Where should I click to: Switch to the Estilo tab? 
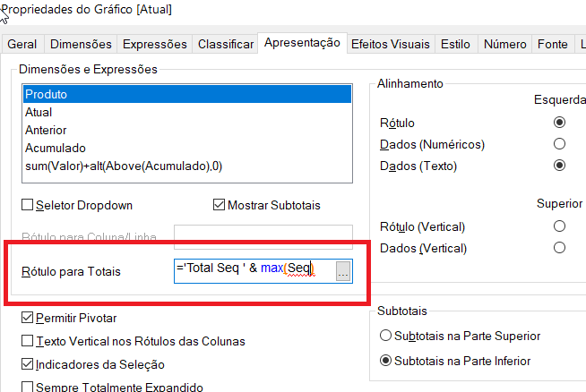[x=455, y=44]
